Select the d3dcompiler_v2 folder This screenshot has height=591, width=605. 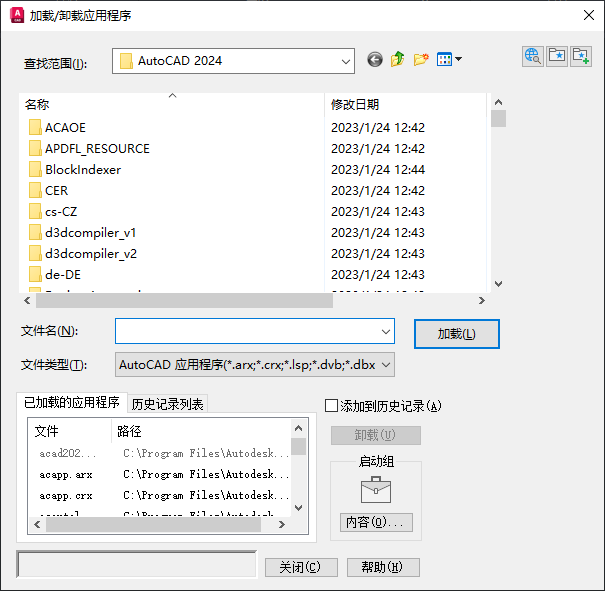[x=83, y=253]
